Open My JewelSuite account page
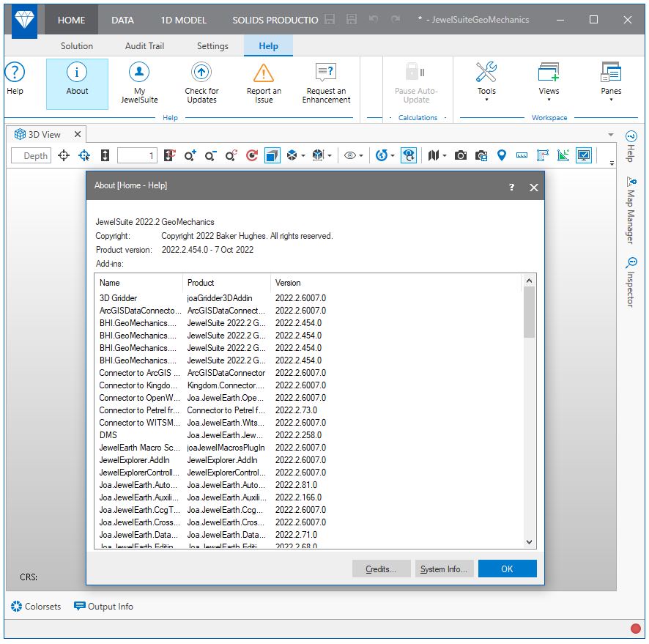The image size is (649, 644). (139, 74)
